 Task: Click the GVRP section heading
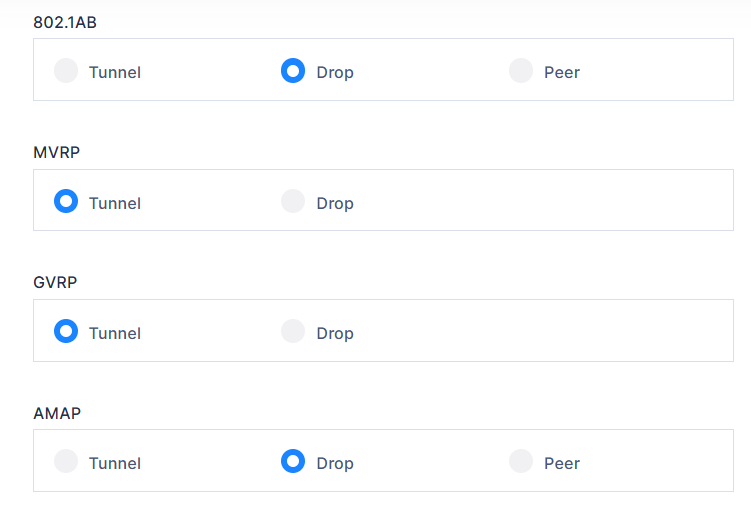[55, 282]
